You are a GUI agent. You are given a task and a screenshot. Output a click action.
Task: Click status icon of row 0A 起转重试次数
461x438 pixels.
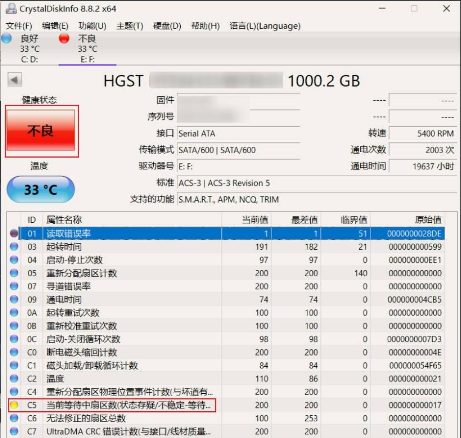14,313
